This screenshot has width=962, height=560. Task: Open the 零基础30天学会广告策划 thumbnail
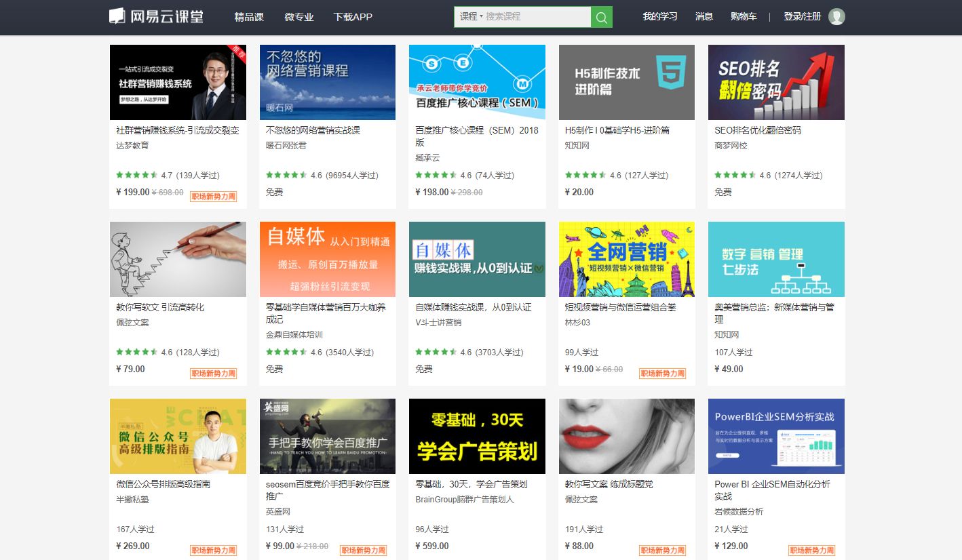(x=477, y=436)
